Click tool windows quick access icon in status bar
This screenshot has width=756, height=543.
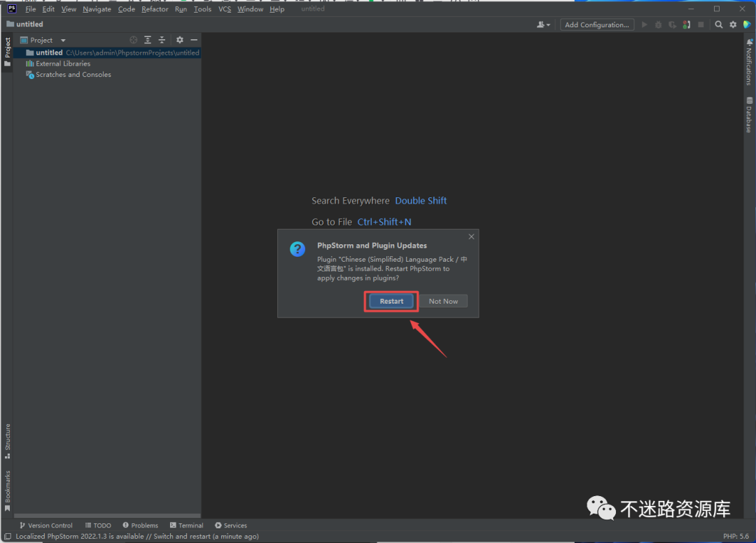coord(8,536)
